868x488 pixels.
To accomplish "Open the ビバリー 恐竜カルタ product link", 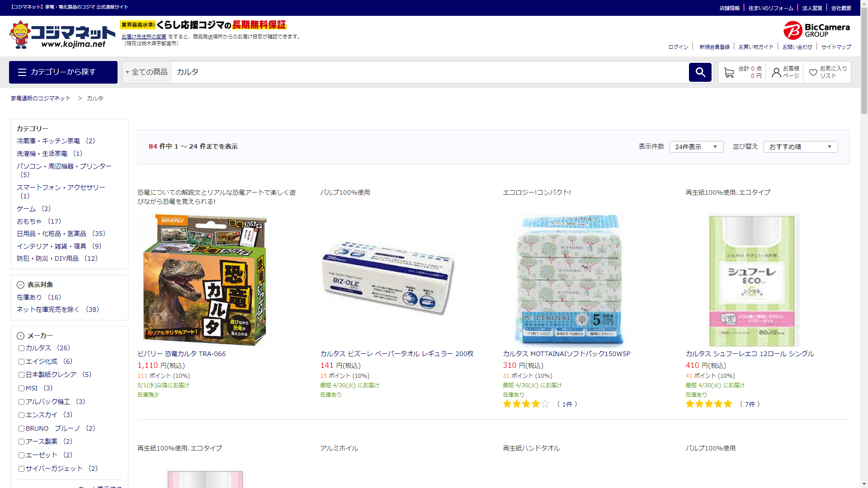I will coord(181,354).
